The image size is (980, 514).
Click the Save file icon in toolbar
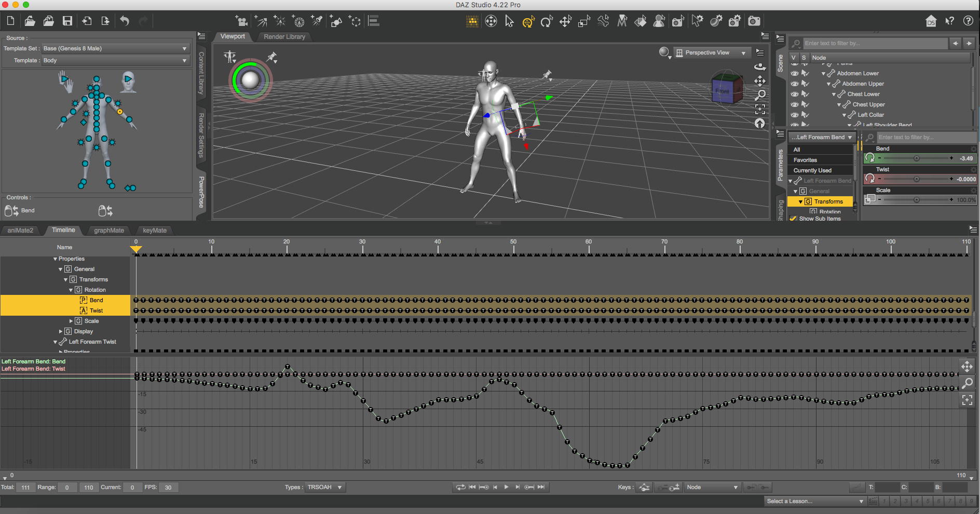click(x=67, y=21)
